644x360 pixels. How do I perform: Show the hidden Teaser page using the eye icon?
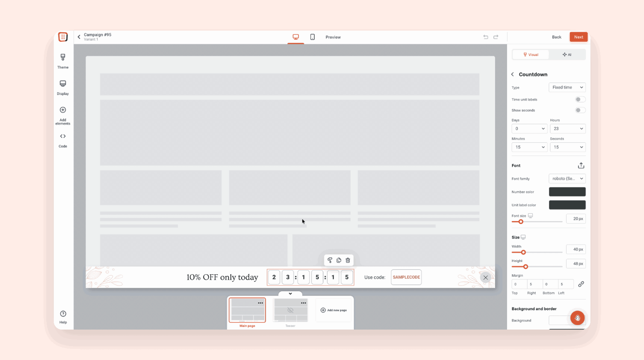coord(290,310)
